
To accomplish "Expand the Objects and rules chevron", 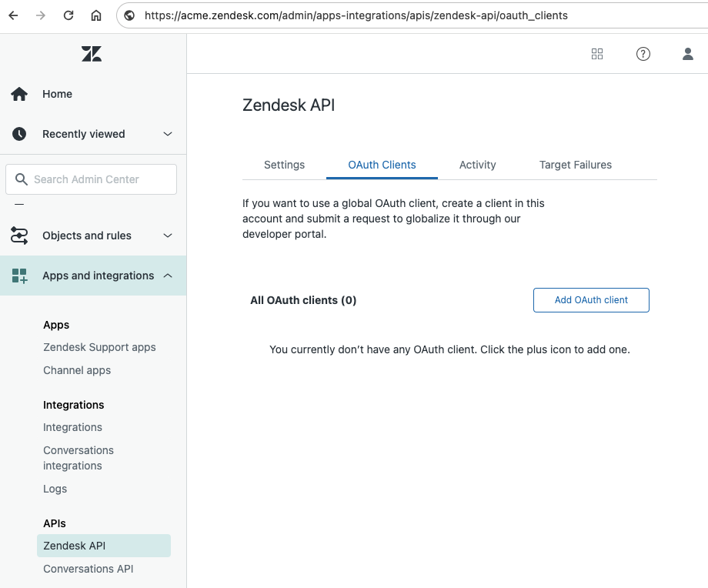I will coord(168,236).
